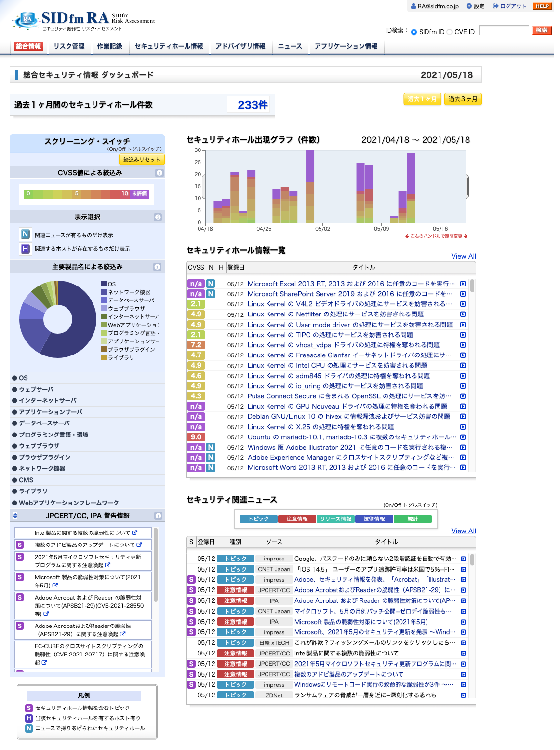Open 作業記録 tab

click(x=109, y=46)
